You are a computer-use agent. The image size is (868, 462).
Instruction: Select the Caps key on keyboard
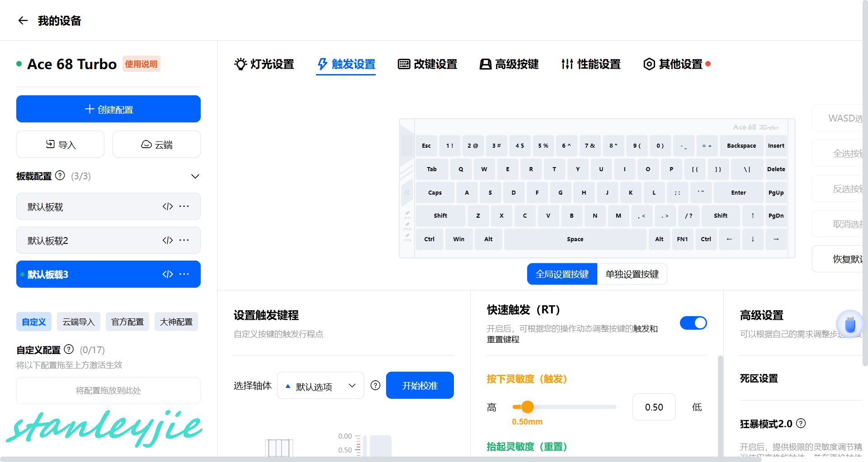click(x=435, y=193)
